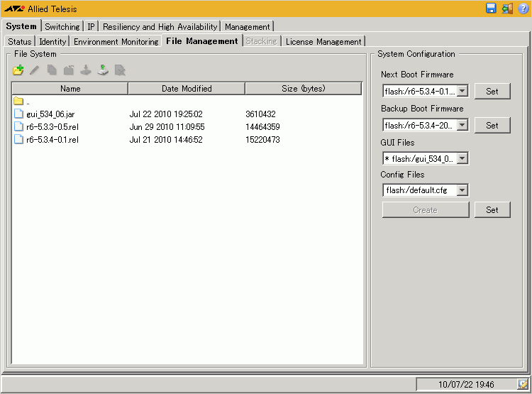Click the delete file icon
Viewport: 532px width, 394px height.
click(120, 70)
